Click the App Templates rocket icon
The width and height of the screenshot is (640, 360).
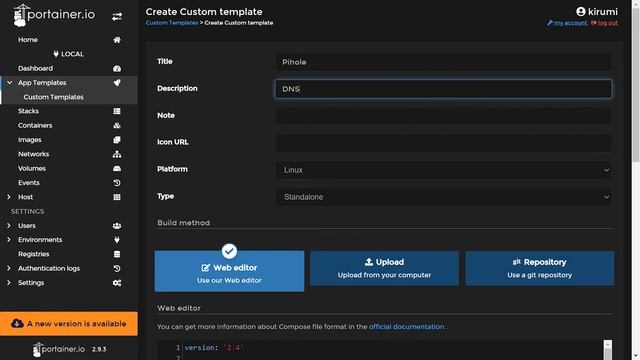117,83
